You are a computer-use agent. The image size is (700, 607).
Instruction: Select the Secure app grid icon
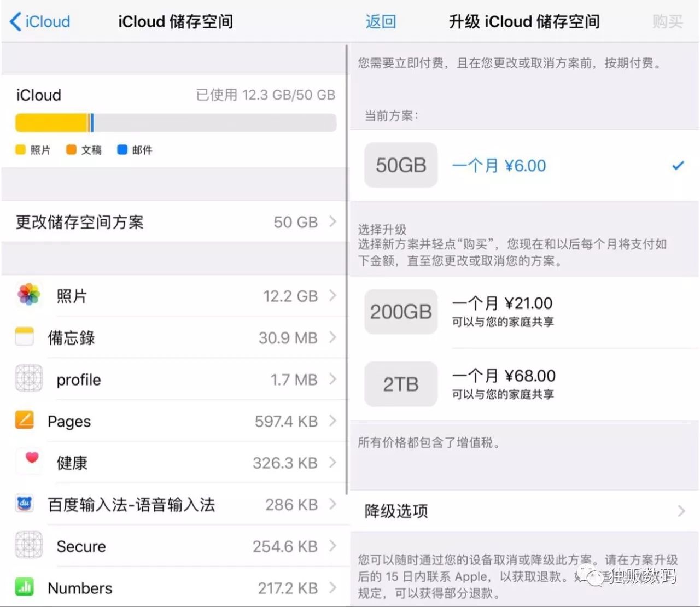[x=27, y=545]
